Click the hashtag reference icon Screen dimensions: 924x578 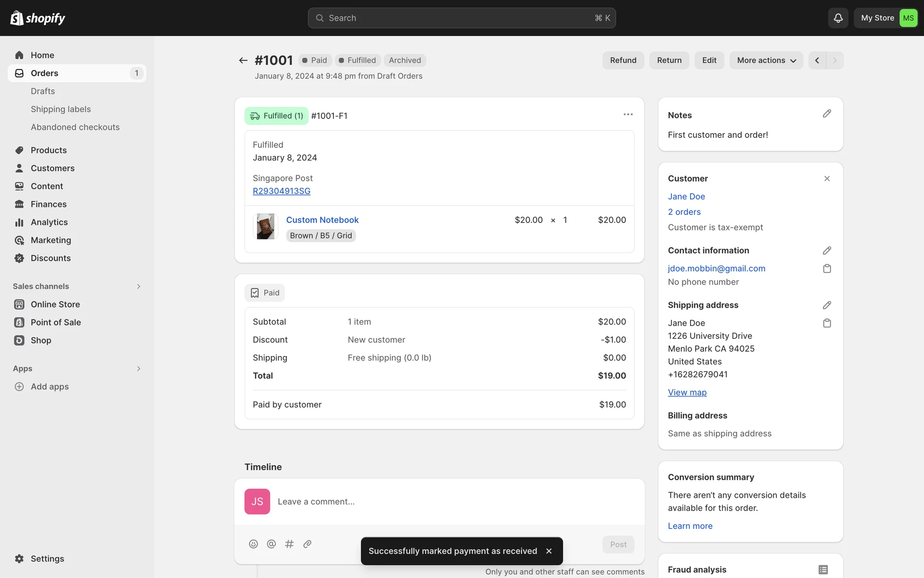289,544
